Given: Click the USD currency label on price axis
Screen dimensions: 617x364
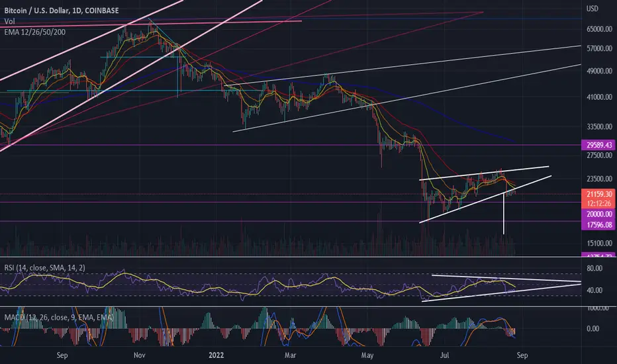Looking at the screenshot, I should (593, 9).
